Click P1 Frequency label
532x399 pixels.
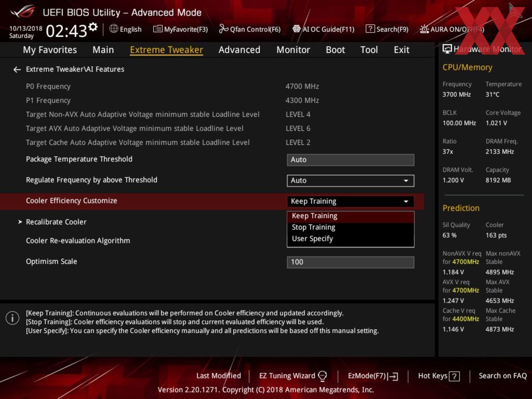tap(48, 101)
